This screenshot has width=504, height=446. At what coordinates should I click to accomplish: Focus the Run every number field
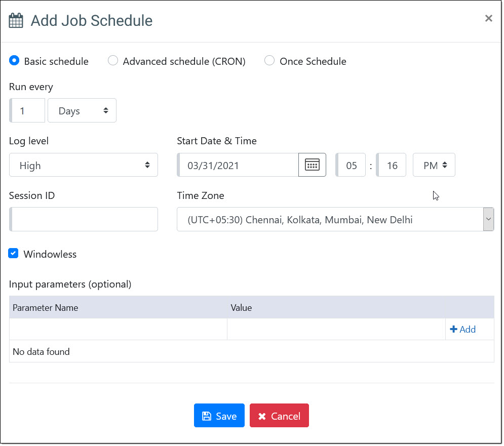coord(27,110)
